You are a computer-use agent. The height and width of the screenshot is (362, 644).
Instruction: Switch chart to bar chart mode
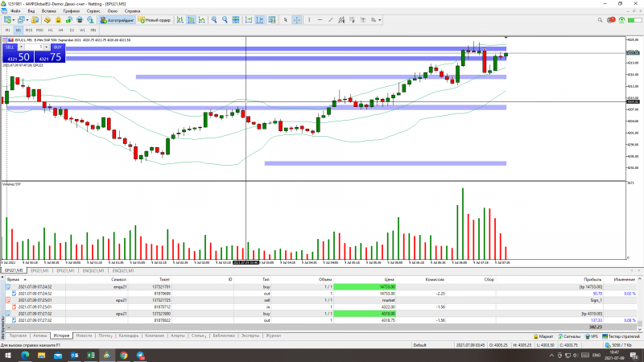click(180, 19)
